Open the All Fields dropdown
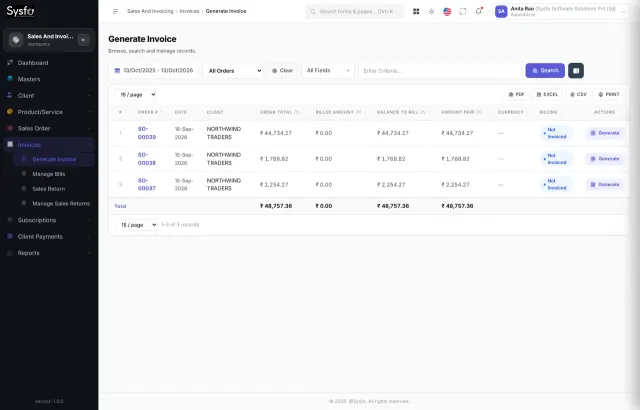 328,71
